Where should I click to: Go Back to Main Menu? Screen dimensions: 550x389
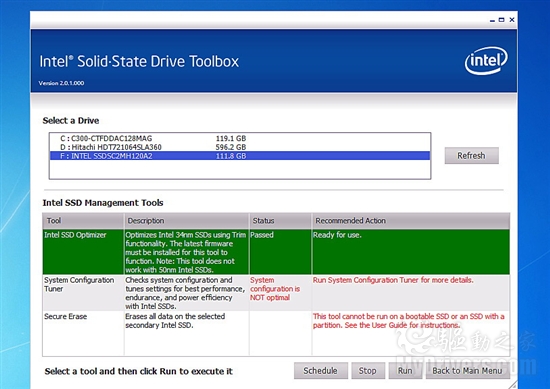pos(468,371)
